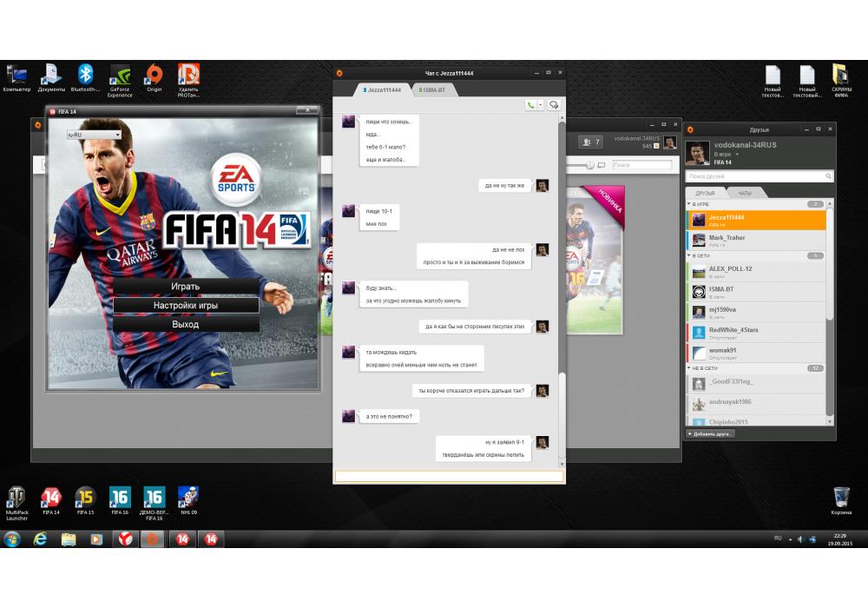
Task: Click the Удалить PROTan desktop icon
Action: pos(188,81)
